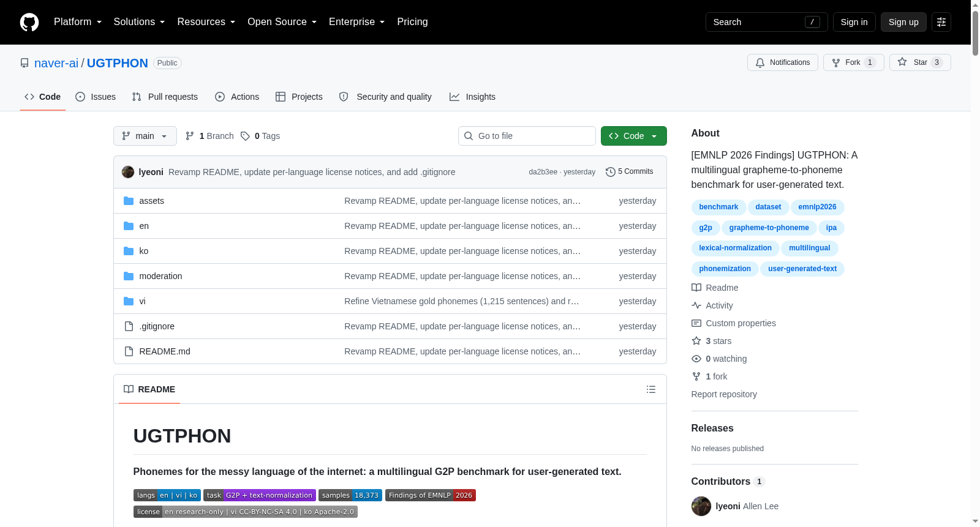View the 3 stars list

(x=712, y=341)
